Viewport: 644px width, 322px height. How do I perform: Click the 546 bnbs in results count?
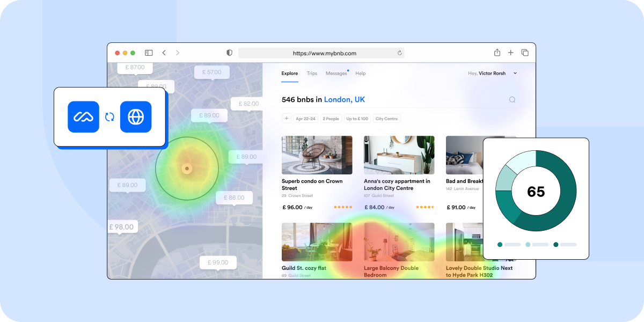302,99
